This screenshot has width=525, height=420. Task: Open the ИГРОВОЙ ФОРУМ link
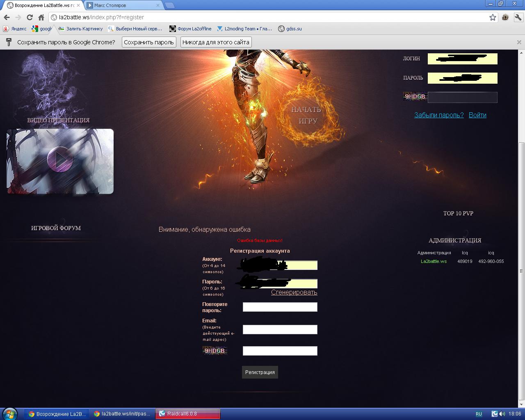[x=56, y=228]
